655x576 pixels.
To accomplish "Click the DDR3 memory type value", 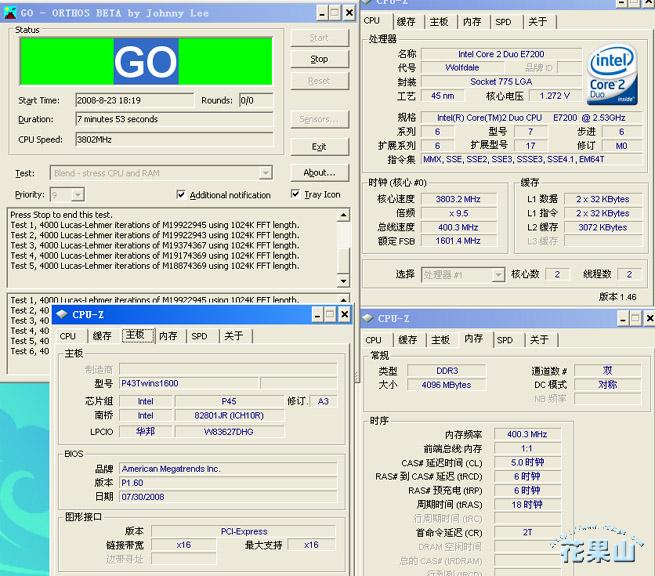I will point(447,370).
